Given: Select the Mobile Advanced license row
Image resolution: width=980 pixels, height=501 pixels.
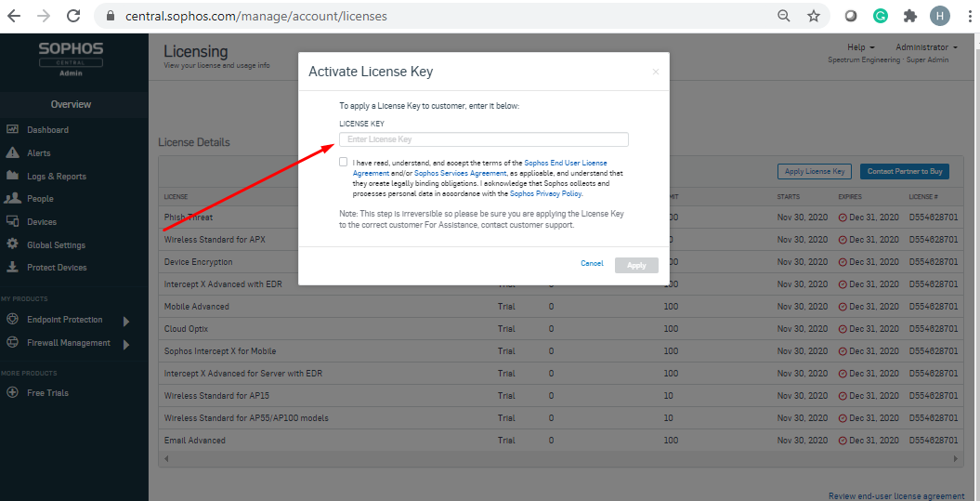Looking at the screenshot, I should point(560,307).
